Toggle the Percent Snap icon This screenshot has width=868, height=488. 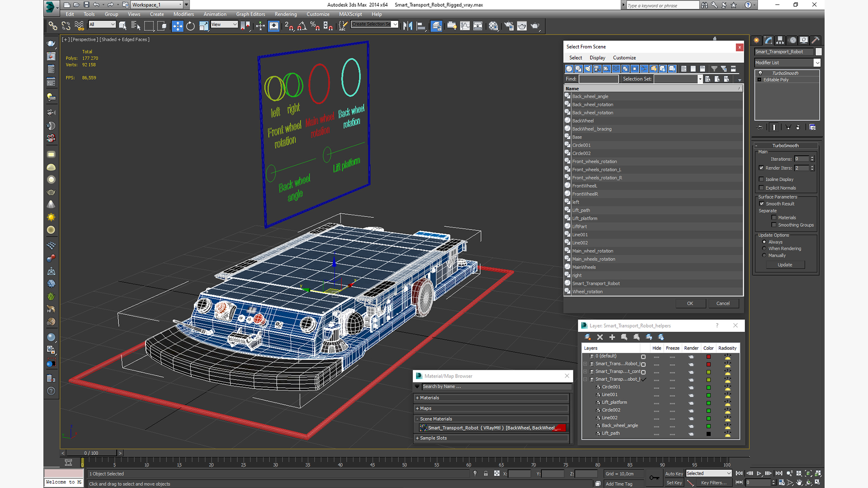(x=315, y=26)
